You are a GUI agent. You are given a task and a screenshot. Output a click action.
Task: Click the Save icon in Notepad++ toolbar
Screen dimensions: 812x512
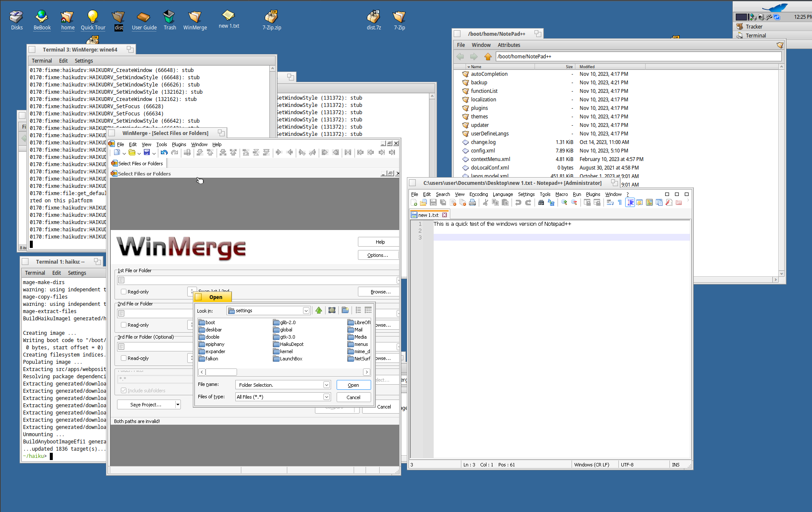coord(433,203)
